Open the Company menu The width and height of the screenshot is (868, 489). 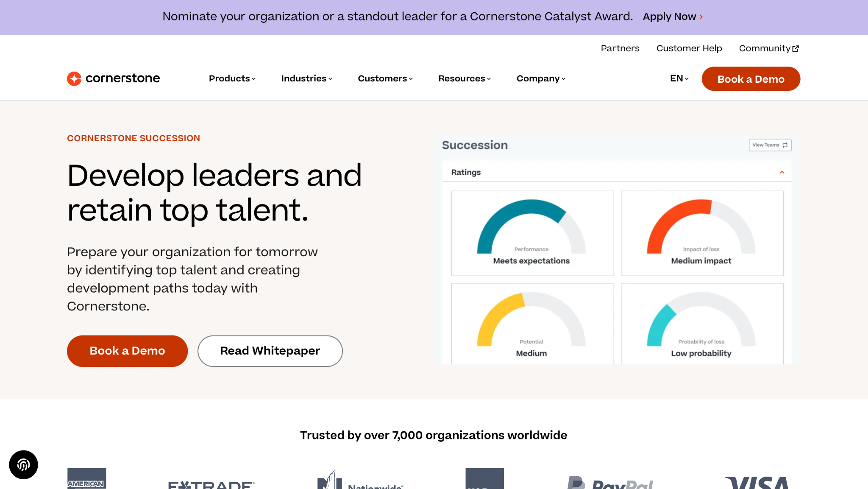[541, 78]
